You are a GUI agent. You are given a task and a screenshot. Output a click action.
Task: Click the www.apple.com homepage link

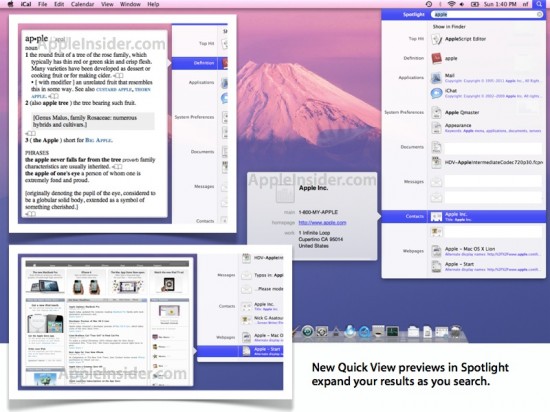click(322, 223)
